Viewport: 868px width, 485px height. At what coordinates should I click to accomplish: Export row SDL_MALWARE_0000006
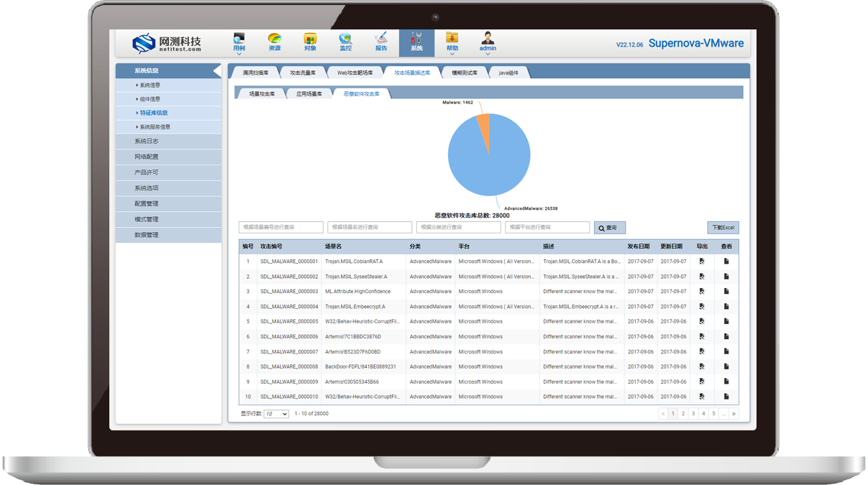point(702,336)
